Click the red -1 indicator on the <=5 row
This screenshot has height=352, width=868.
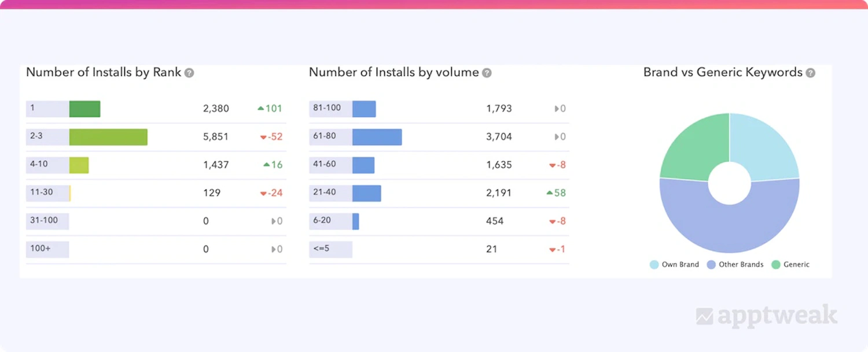pos(557,249)
